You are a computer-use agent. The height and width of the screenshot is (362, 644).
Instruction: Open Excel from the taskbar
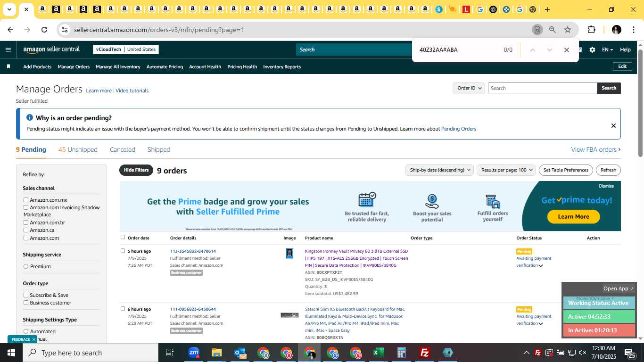point(378,353)
